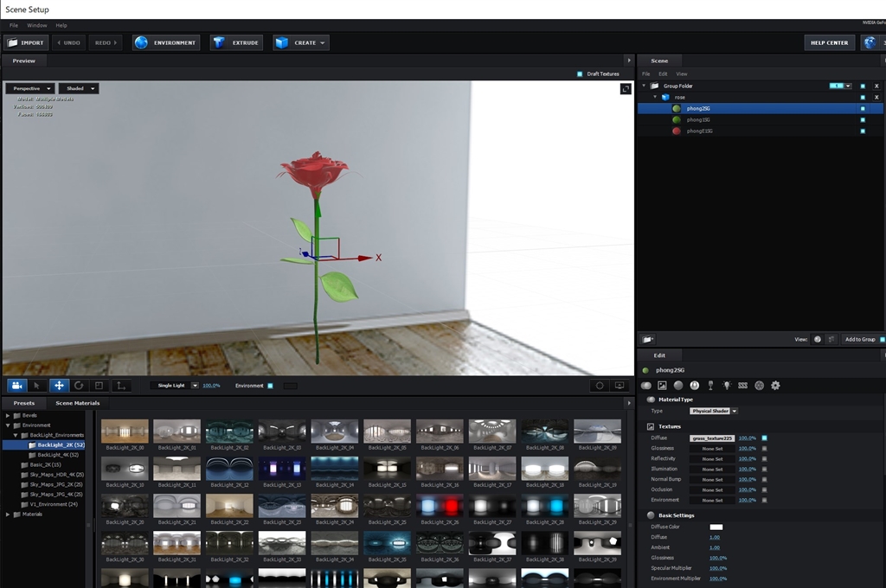Image resolution: width=886 pixels, height=588 pixels.
Task: Click the gear icon in Edit panel
Action: click(x=775, y=385)
